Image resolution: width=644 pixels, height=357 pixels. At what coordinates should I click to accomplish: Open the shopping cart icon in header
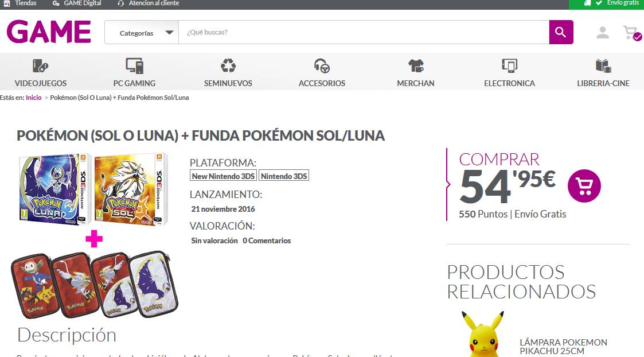[x=632, y=33]
